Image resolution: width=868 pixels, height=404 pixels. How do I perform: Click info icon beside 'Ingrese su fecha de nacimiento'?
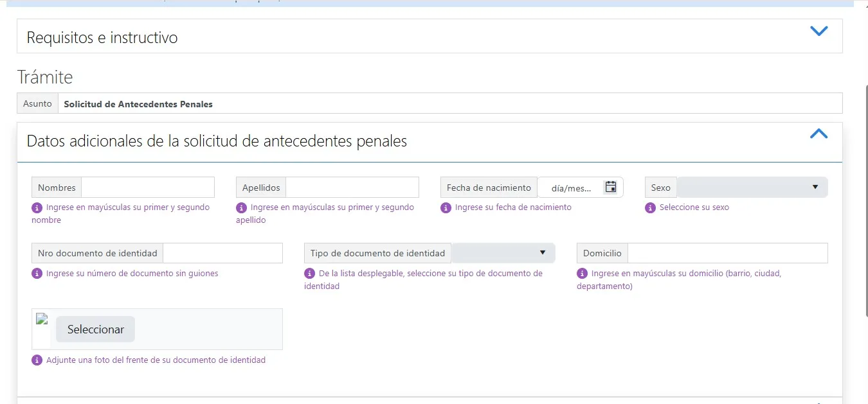[446, 208]
